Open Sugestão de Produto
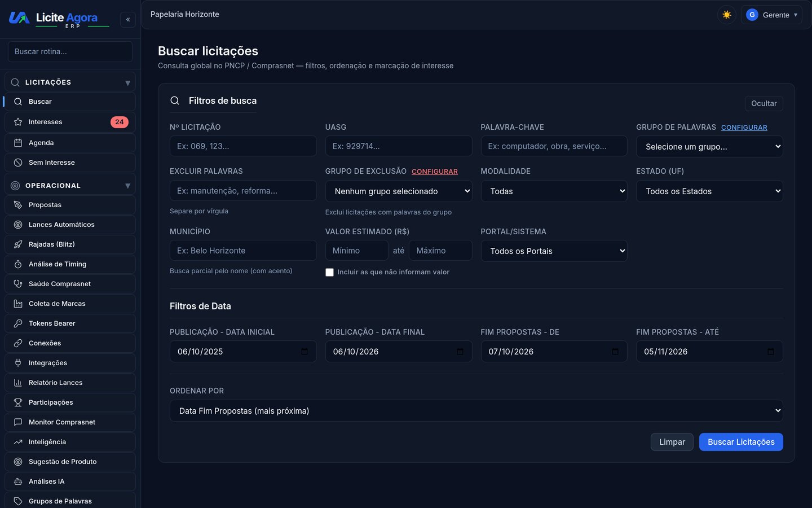Image resolution: width=812 pixels, height=508 pixels. (70, 462)
